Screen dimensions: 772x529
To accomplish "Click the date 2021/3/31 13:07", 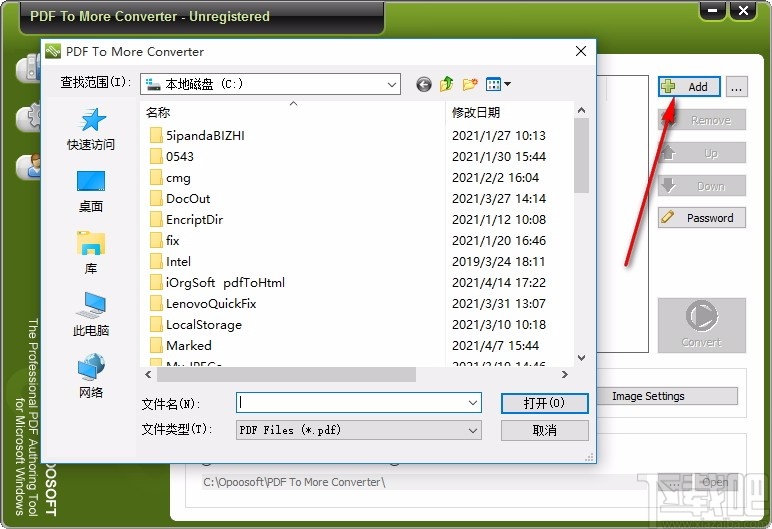I will pos(498,303).
